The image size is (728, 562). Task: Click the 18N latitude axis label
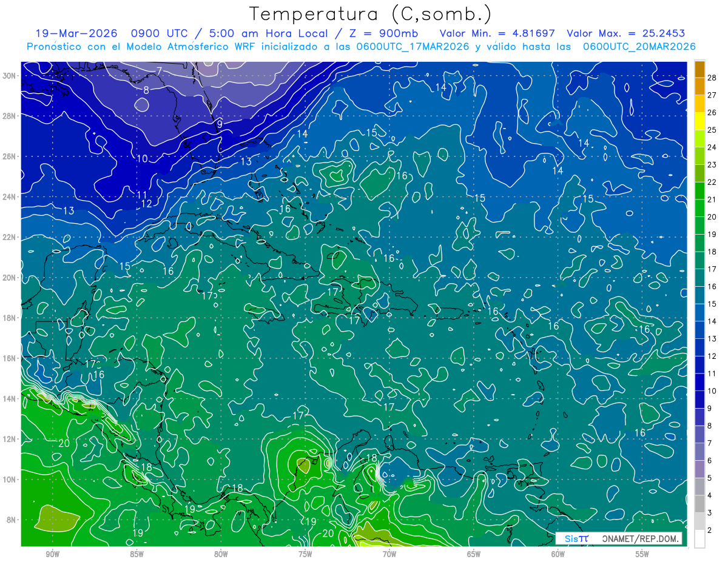coord(10,318)
